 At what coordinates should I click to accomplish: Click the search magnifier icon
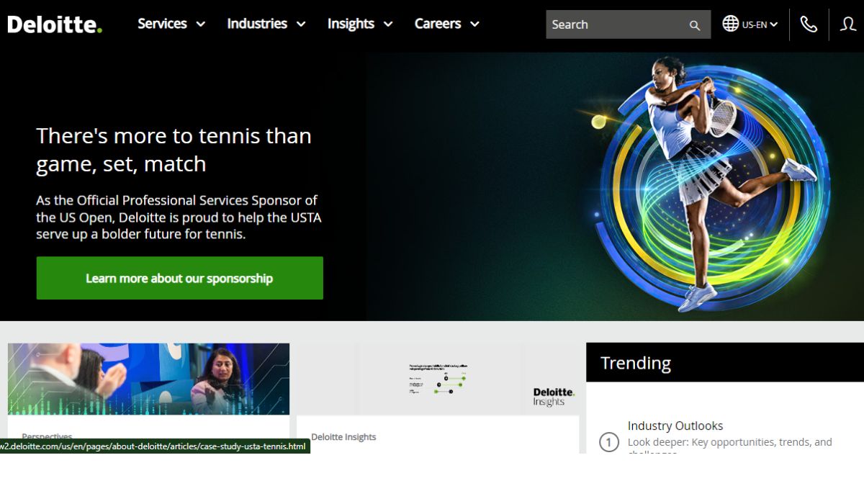tap(695, 25)
